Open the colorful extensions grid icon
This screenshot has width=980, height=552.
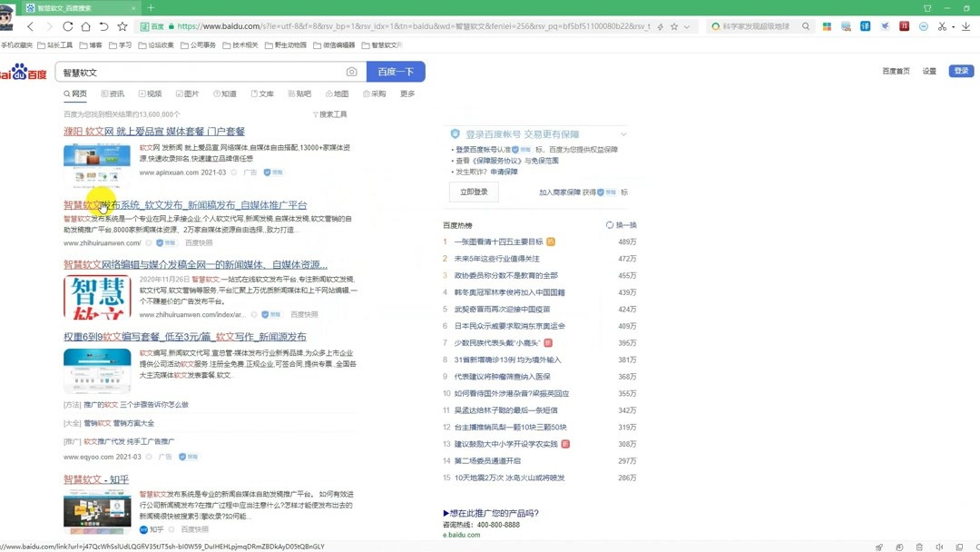[827, 26]
